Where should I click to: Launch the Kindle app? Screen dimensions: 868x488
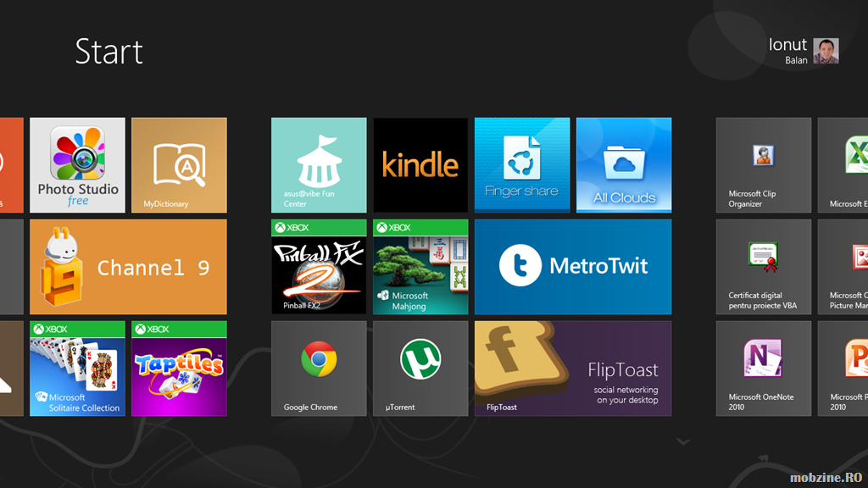pos(420,165)
